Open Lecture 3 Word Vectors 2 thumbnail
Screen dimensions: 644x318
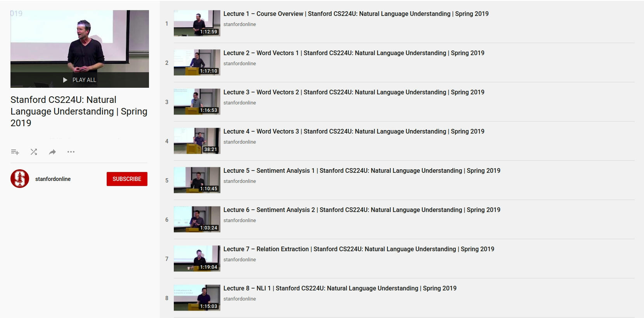click(197, 102)
